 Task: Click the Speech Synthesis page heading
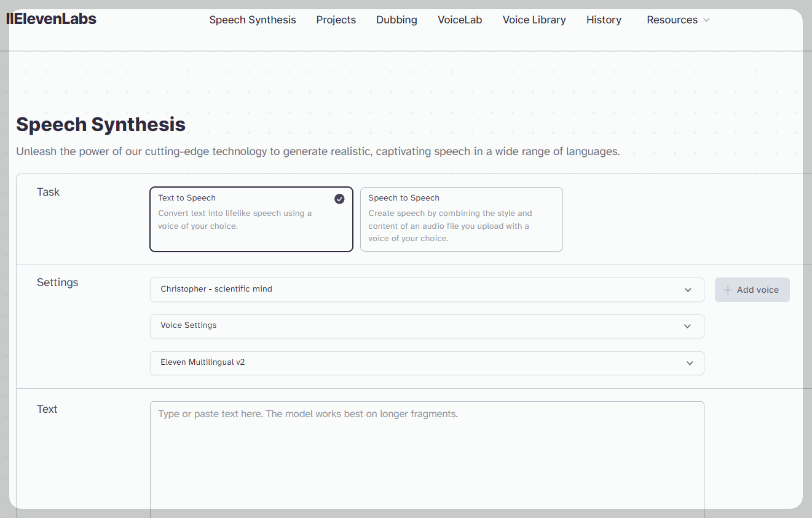click(101, 124)
